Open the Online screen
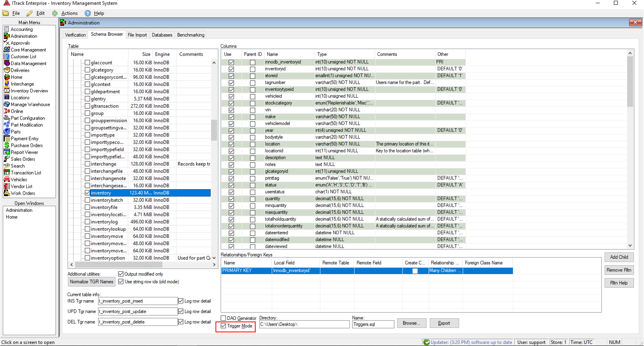Image resolution: width=644 pixels, height=346 pixels. tap(17, 111)
